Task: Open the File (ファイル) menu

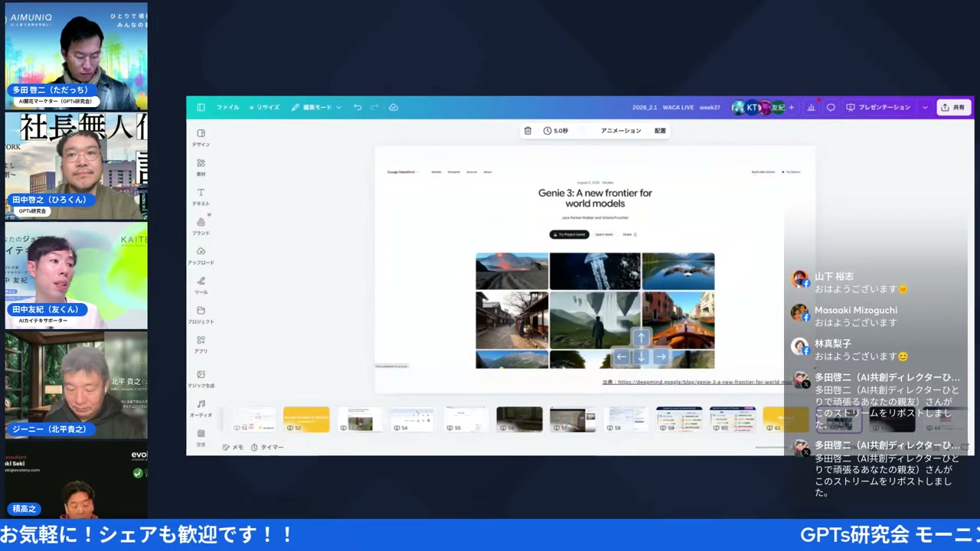Action: pyautogui.click(x=227, y=108)
